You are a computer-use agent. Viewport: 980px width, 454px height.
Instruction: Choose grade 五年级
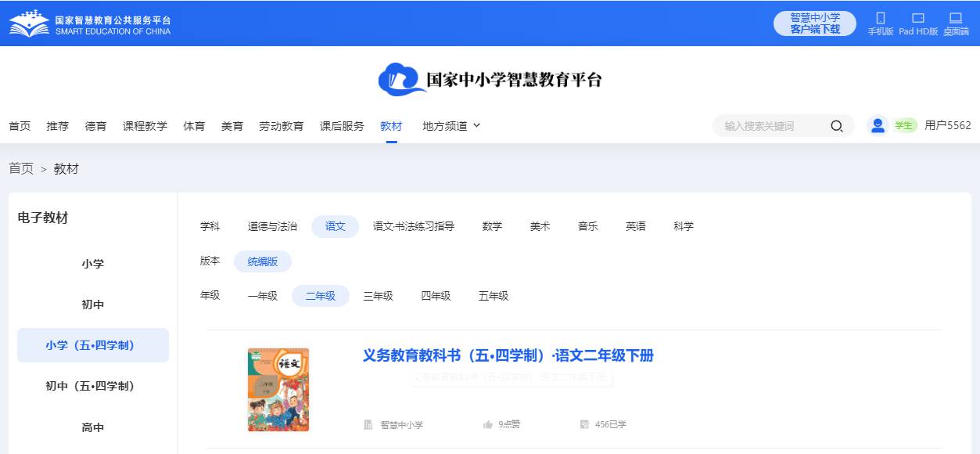494,296
